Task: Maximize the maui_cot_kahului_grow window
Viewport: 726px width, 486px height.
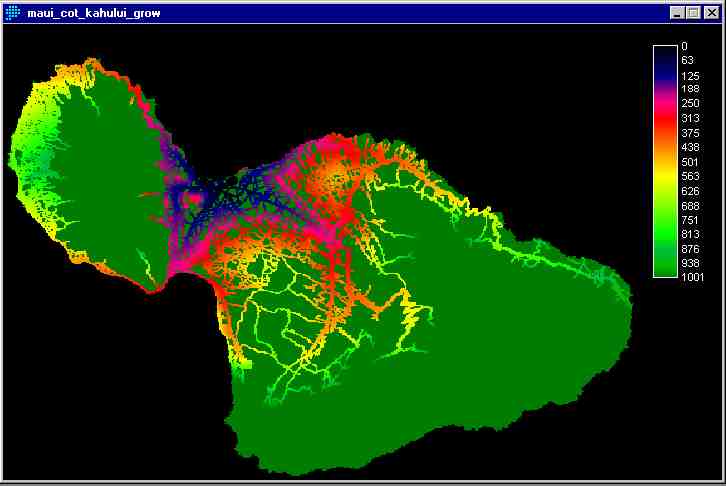Action: tap(694, 12)
